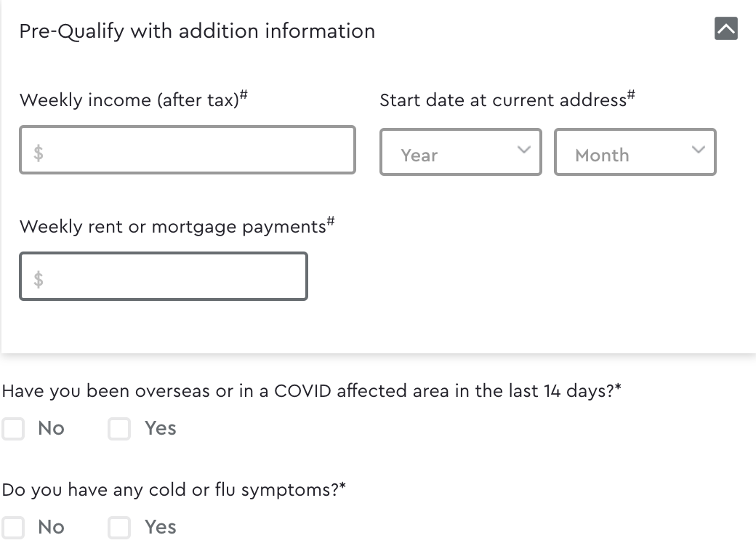Tick the Yes checkbox for the overseas COVID question
This screenshot has width=756, height=551.
(x=119, y=429)
